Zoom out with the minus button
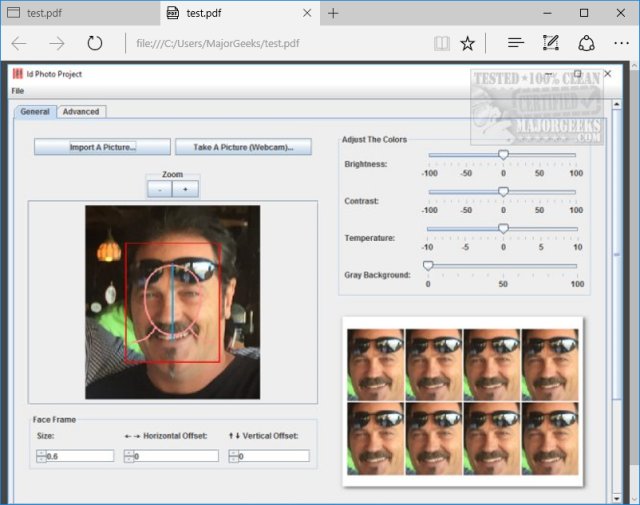This screenshot has height=505, width=640. click(159, 188)
